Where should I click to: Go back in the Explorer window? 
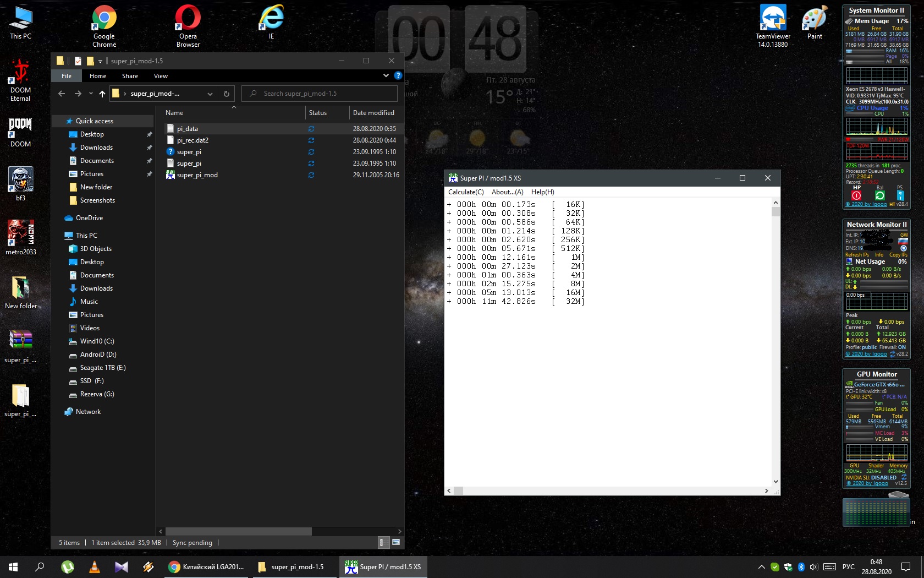[62, 94]
